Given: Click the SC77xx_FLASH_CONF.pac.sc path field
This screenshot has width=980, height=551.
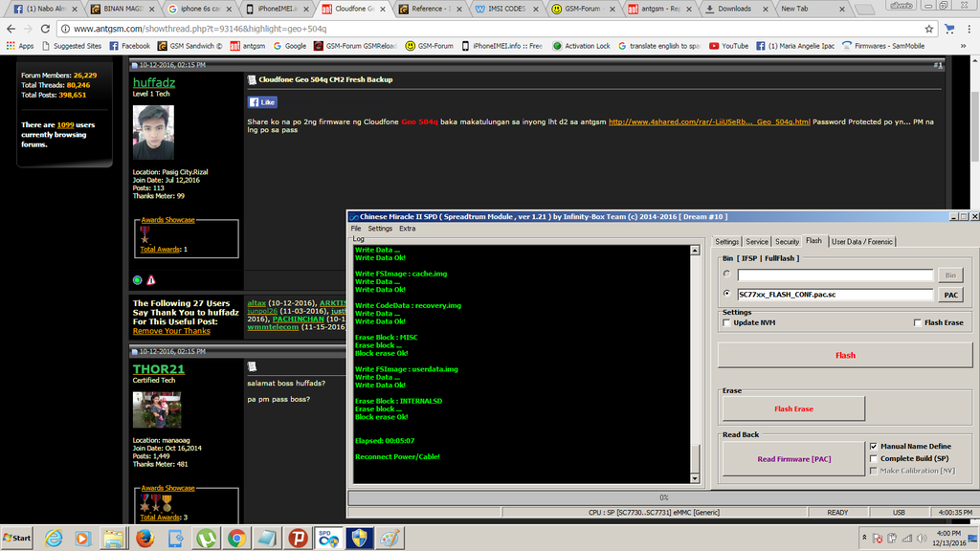Looking at the screenshot, I should (x=835, y=295).
